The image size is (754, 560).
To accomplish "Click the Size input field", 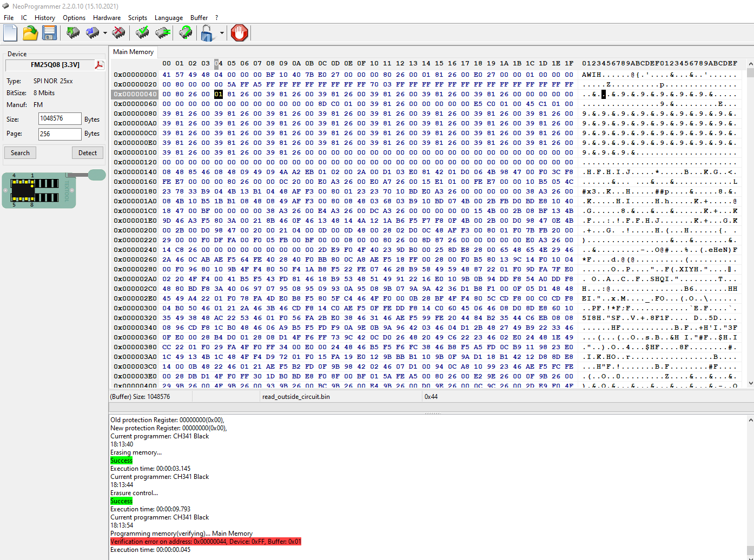I will [59, 119].
